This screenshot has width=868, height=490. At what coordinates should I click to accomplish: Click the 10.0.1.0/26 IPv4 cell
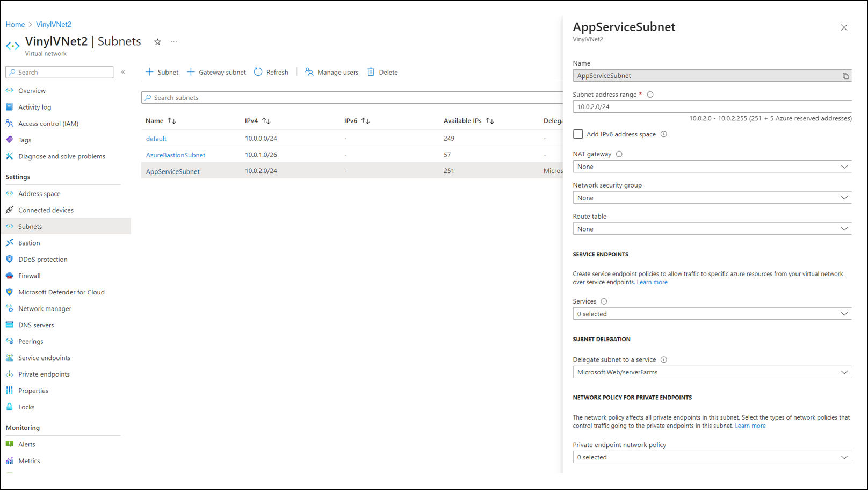pos(261,155)
